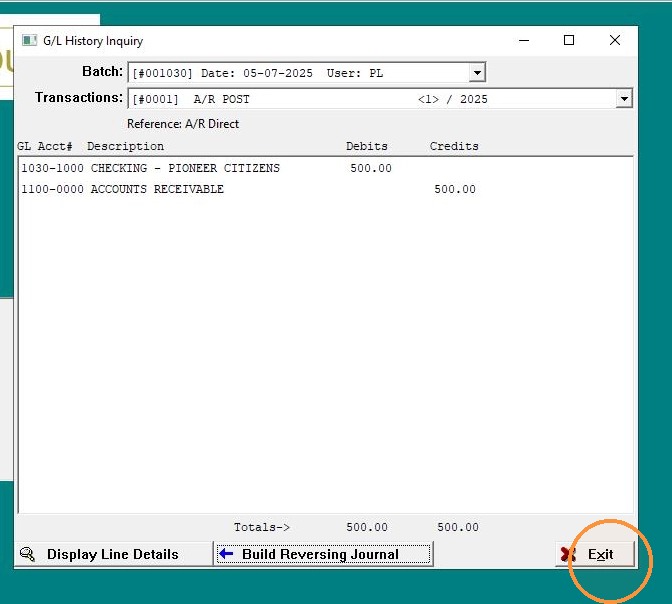Image resolution: width=672 pixels, height=604 pixels.
Task: Click the Reference: A/R Direct label
Action: pyautogui.click(x=183, y=124)
